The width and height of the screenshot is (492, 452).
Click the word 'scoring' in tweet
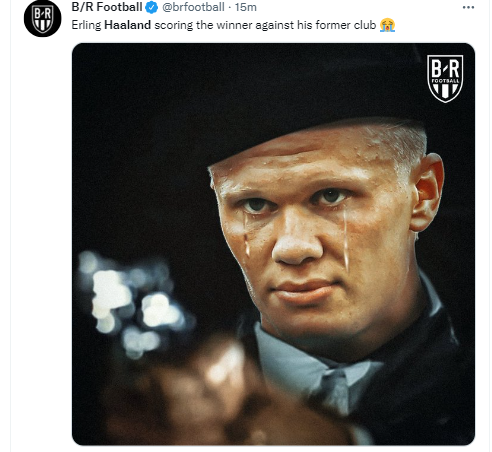coord(173,26)
